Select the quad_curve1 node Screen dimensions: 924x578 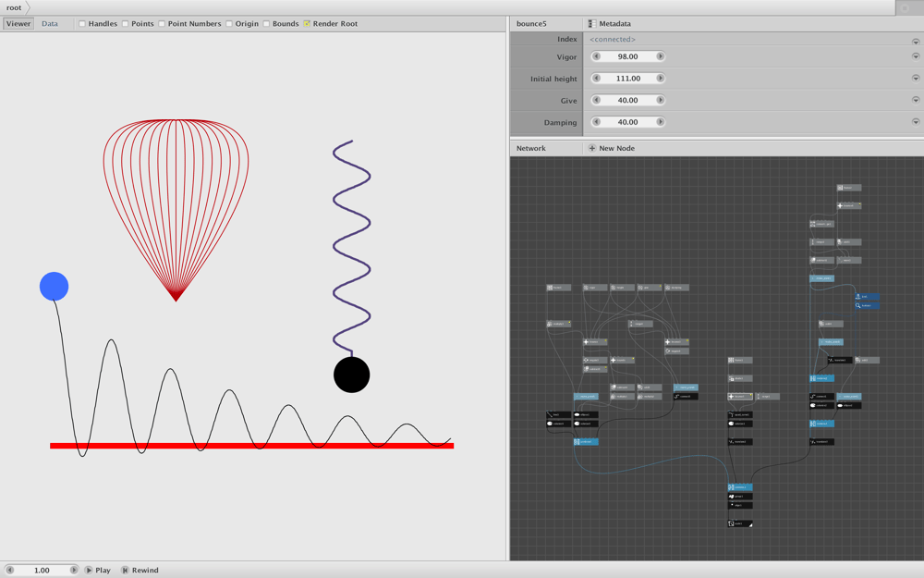(x=740, y=414)
